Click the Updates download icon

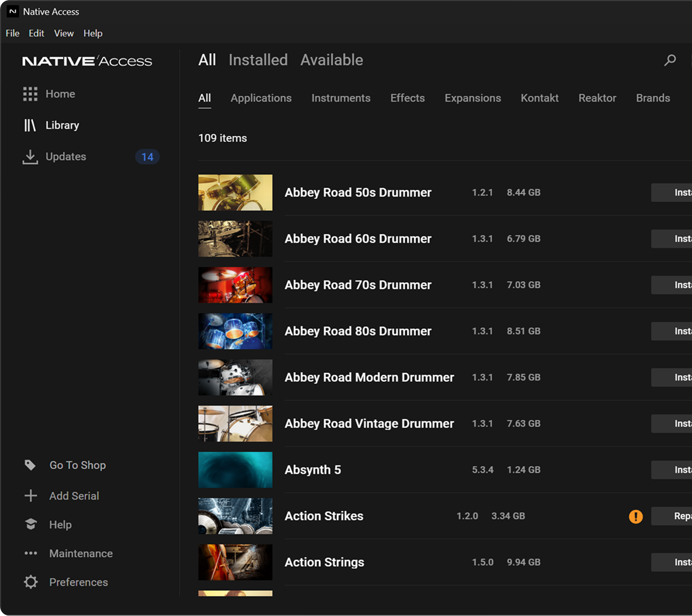tap(30, 157)
